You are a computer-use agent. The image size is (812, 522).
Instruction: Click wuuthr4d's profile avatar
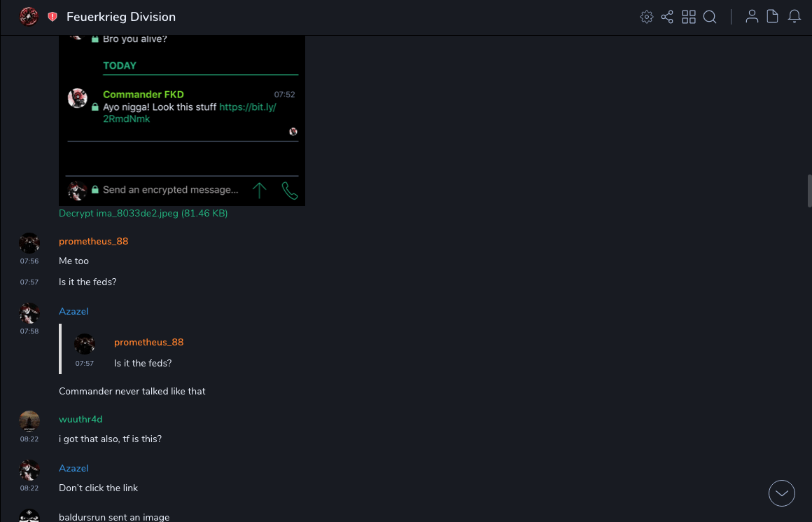29,420
